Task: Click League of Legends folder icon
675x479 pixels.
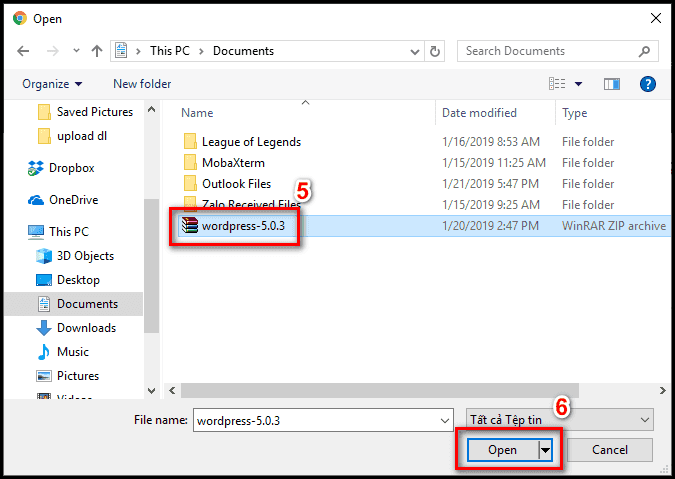Action: coord(190,142)
